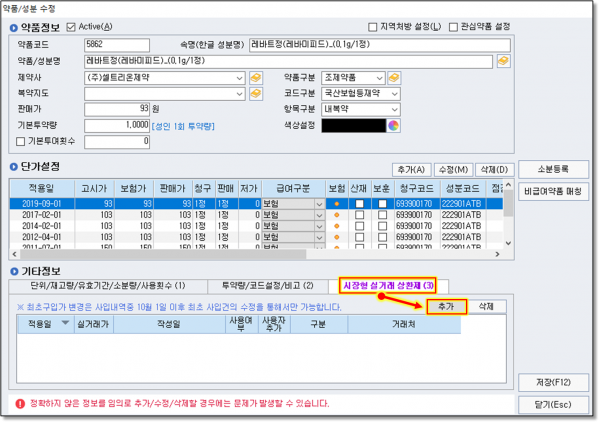Click the 저장(F12) button
Image resolution: width=600 pixels, height=423 pixels.
(x=553, y=381)
